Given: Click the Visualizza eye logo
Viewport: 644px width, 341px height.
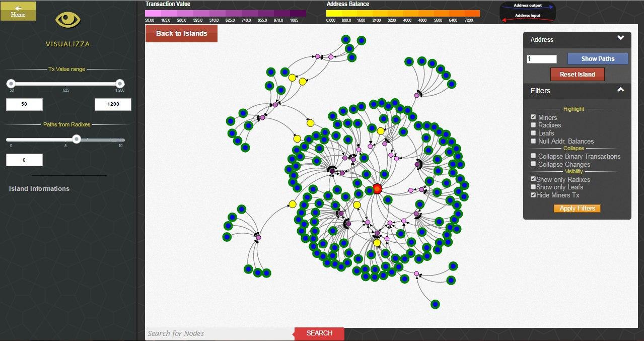Looking at the screenshot, I should [x=67, y=20].
